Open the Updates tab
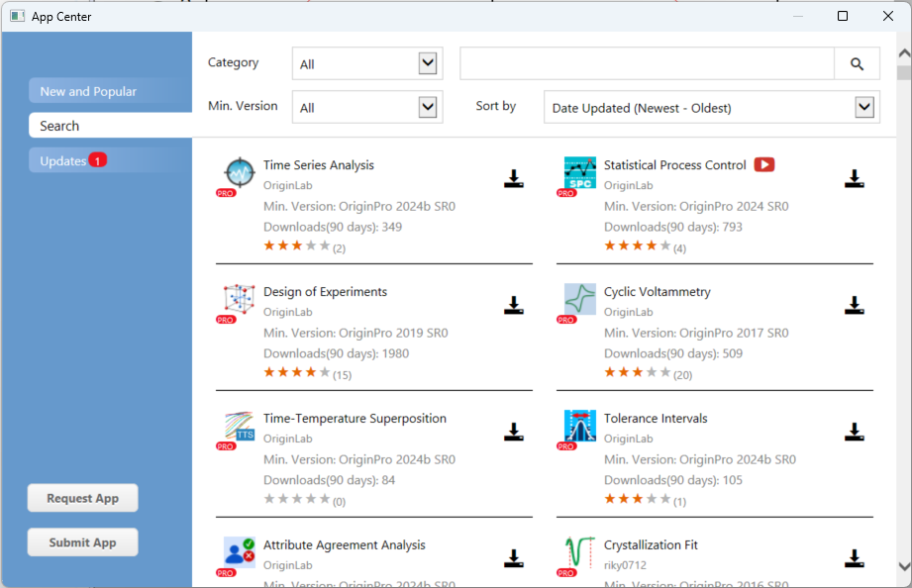This screenshot has height=588, width=912. [x=111, y=160]
